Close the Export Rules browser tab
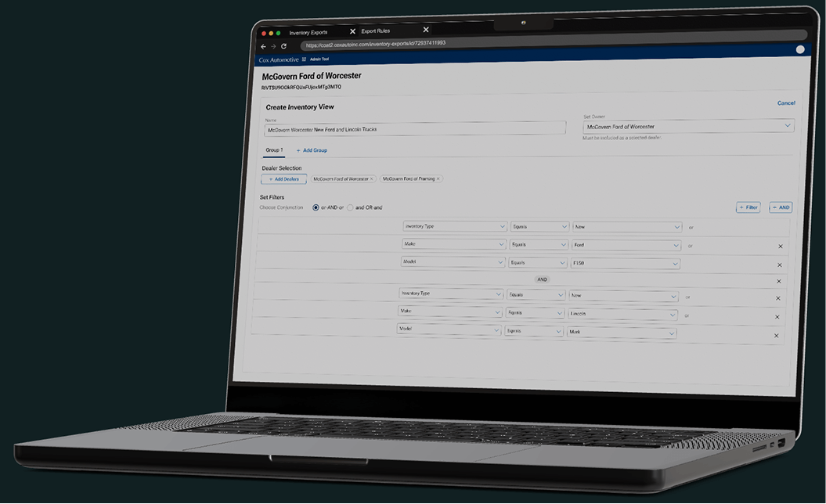 click(x=426, y=30)
